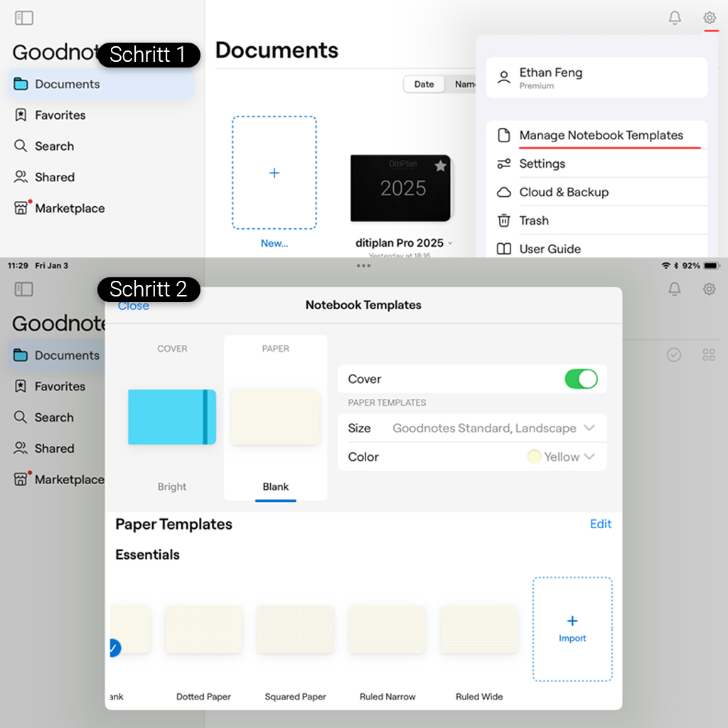The width and height of the screenshot is (728, 728).
Task: Open Manage Notebook Templates menu item
Action: (x=596, y=135)
